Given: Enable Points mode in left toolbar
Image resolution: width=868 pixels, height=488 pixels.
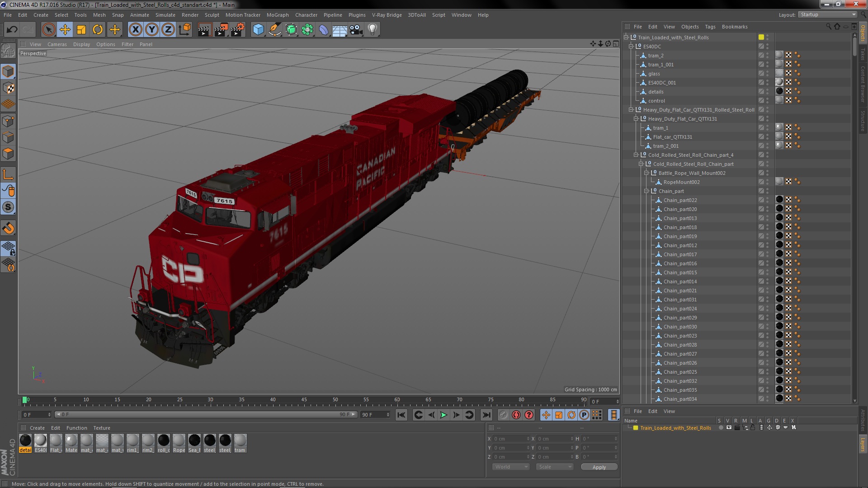Looking at the screenshot, I should (x=8, y=121).
